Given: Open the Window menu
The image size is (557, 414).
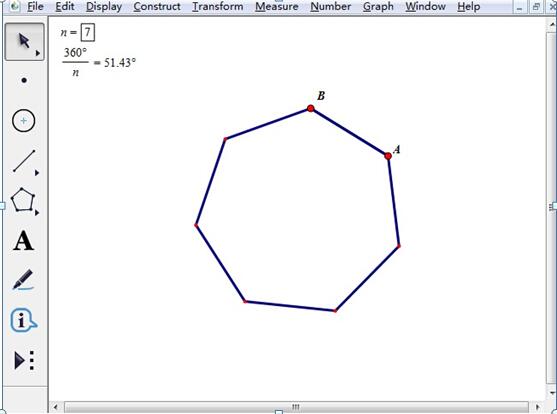Looking at the screenshot, I should pyautogui.click(x=425, y=6).
